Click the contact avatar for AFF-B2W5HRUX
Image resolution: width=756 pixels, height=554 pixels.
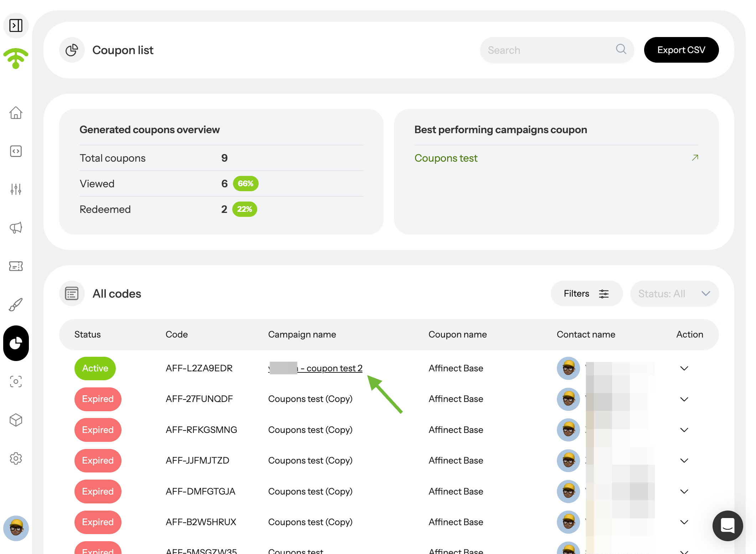(569, 522)
